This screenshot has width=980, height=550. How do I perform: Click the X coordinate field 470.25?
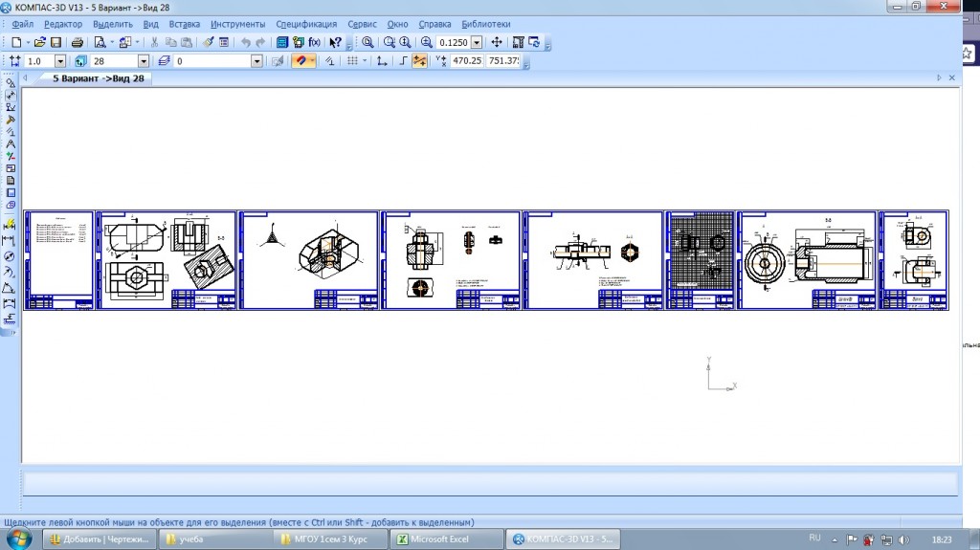click(467, 60)
